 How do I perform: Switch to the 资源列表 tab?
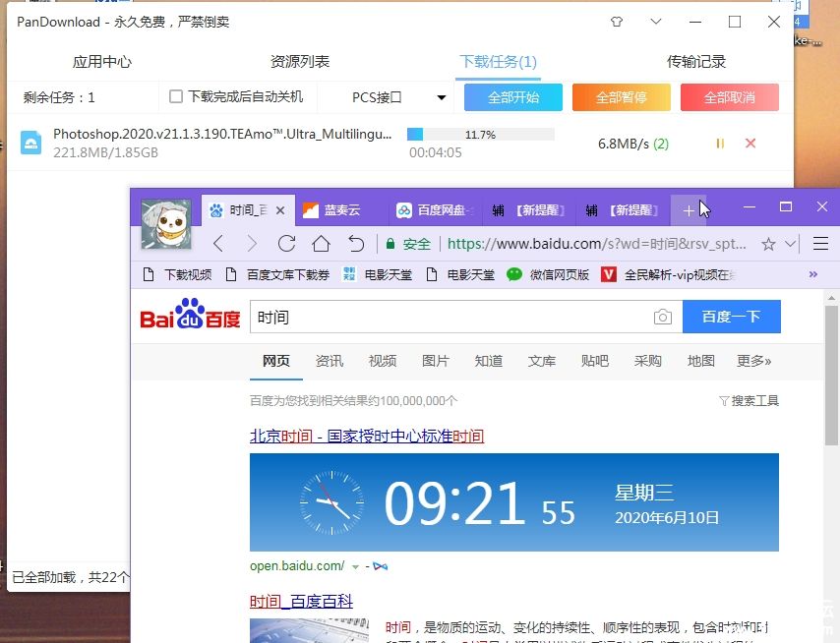(x=300, y=61)
